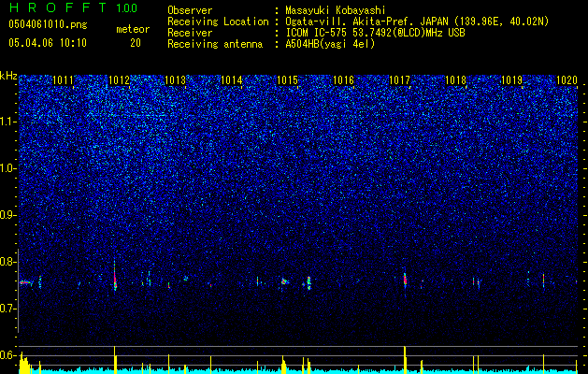Click the kHz axis unit label

click(x=8, y=76)
